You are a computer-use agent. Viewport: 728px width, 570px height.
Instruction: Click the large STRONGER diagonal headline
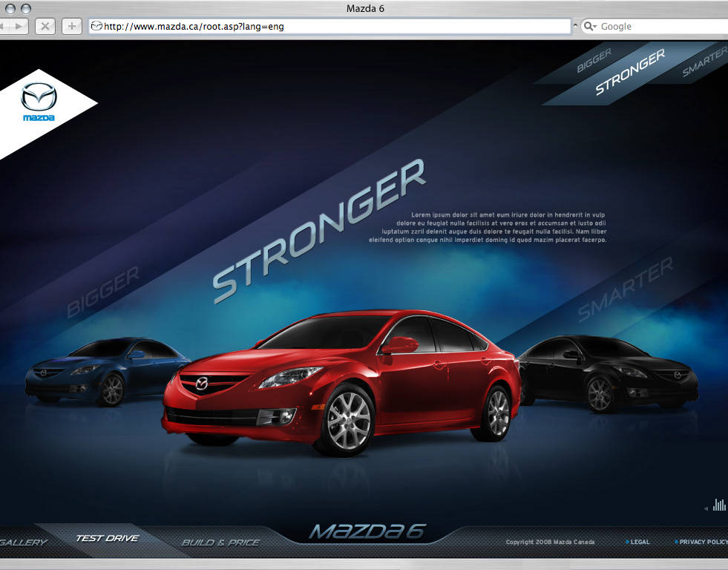(319, 231)
